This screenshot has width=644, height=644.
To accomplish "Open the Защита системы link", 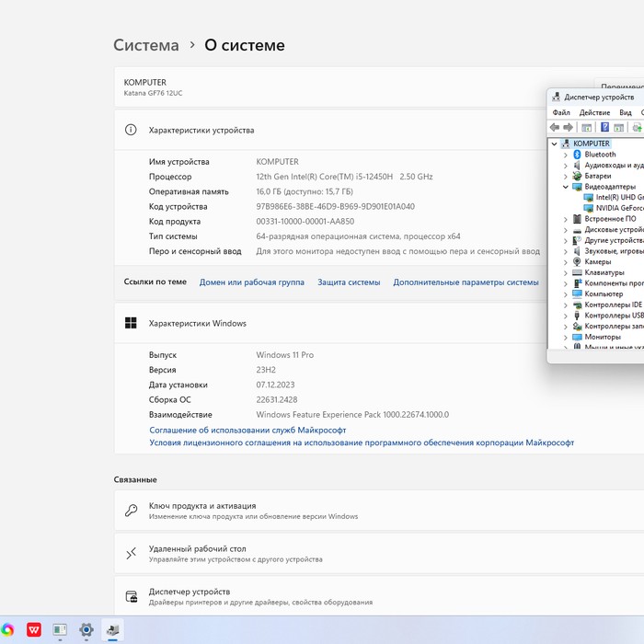I will tap(349, 282).
